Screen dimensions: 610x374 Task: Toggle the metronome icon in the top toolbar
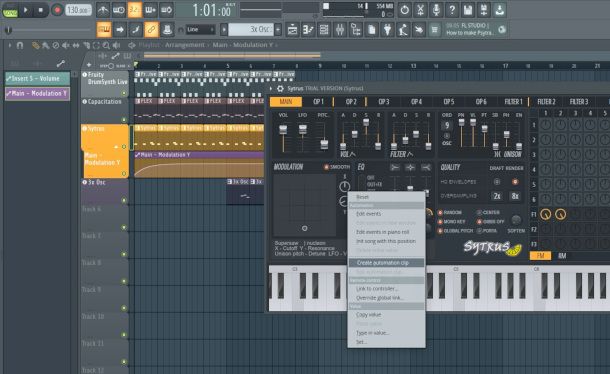[103, 10]
